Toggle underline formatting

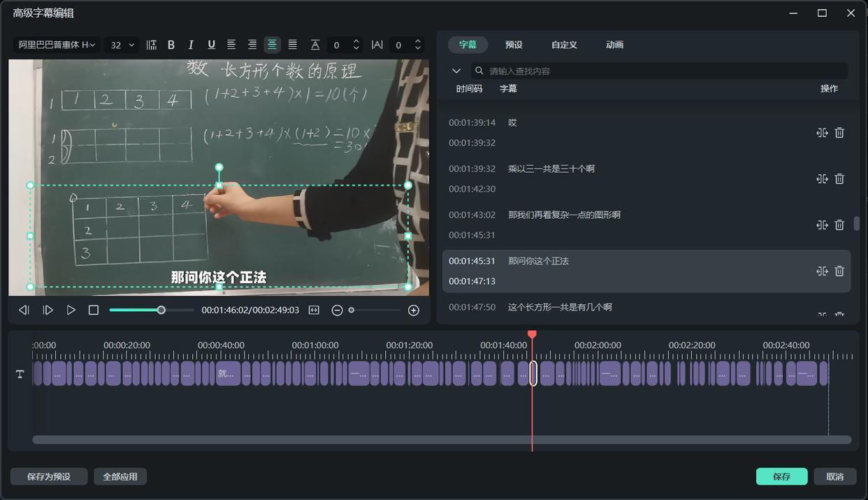[x=211, y=45]
